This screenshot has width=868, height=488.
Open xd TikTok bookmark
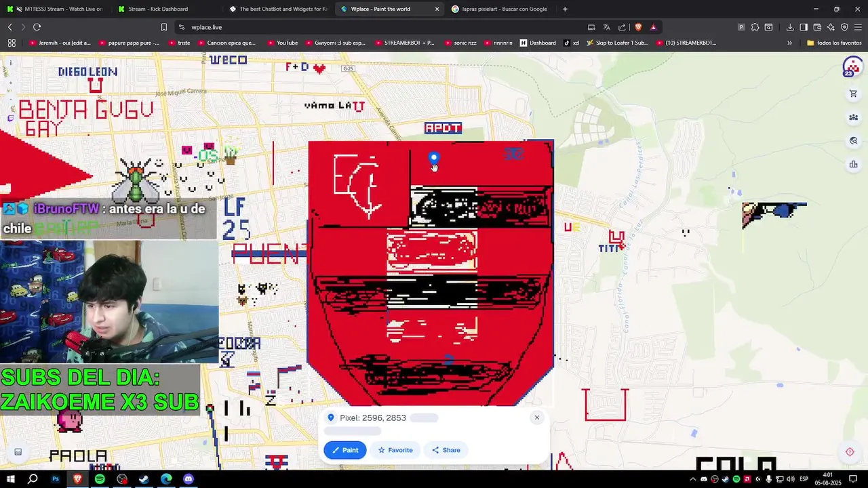click(572, 43)
